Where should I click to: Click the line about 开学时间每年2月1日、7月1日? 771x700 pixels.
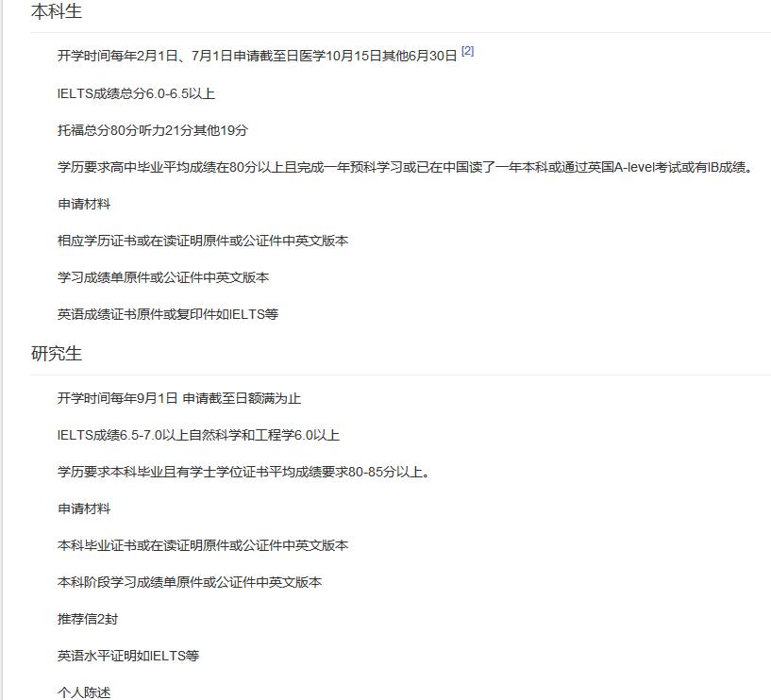[x=257, y=57]
